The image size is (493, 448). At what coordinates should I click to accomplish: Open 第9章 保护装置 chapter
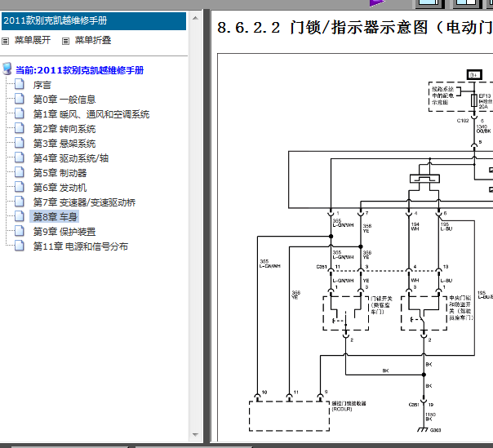pos(64,232)
